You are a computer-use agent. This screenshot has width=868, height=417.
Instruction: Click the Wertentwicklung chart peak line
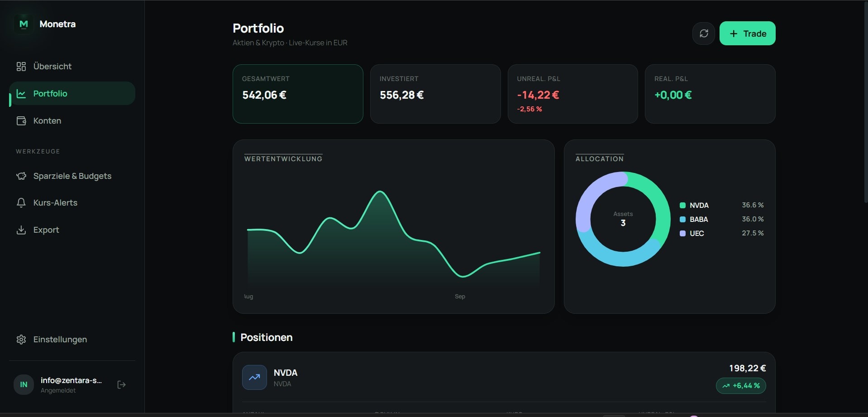(380, 192)
